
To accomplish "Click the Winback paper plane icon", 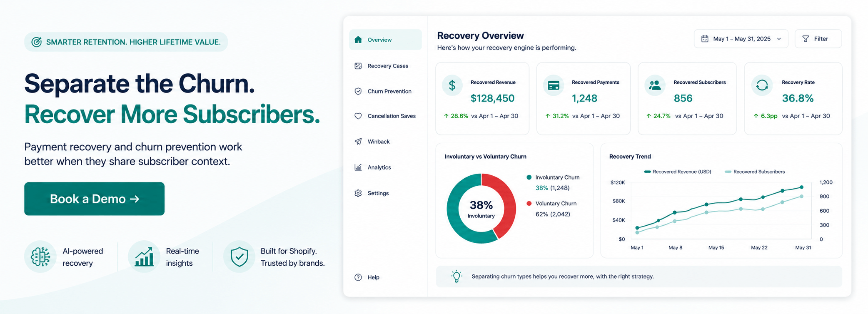I will click(x=358, y=142).
